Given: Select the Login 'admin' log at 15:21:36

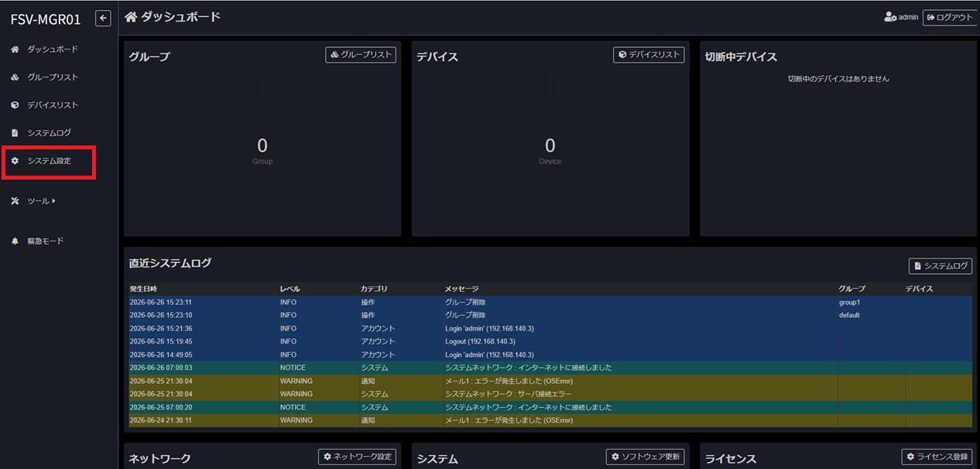Looking at the screenshot, I should (550, 328).
